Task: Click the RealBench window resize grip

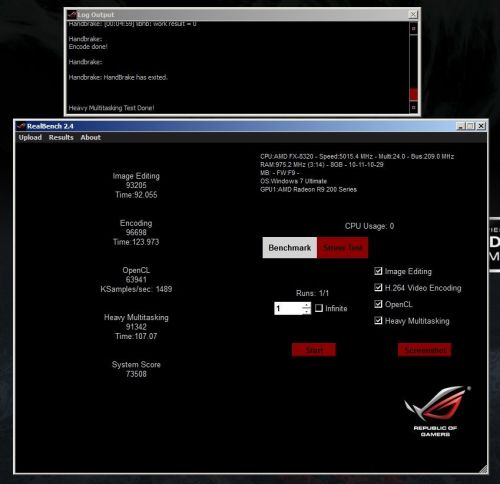Action: 483,469
